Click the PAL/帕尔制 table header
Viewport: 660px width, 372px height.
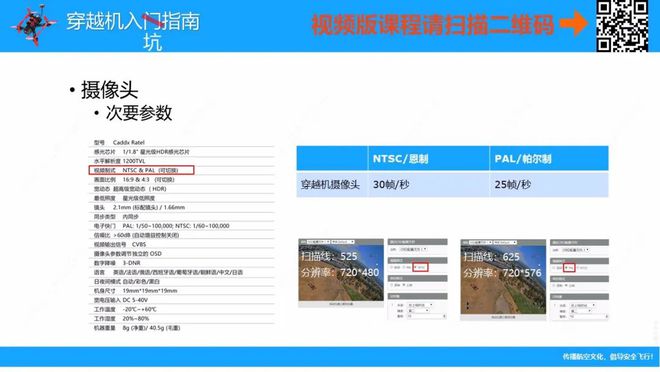click(549, 159)
